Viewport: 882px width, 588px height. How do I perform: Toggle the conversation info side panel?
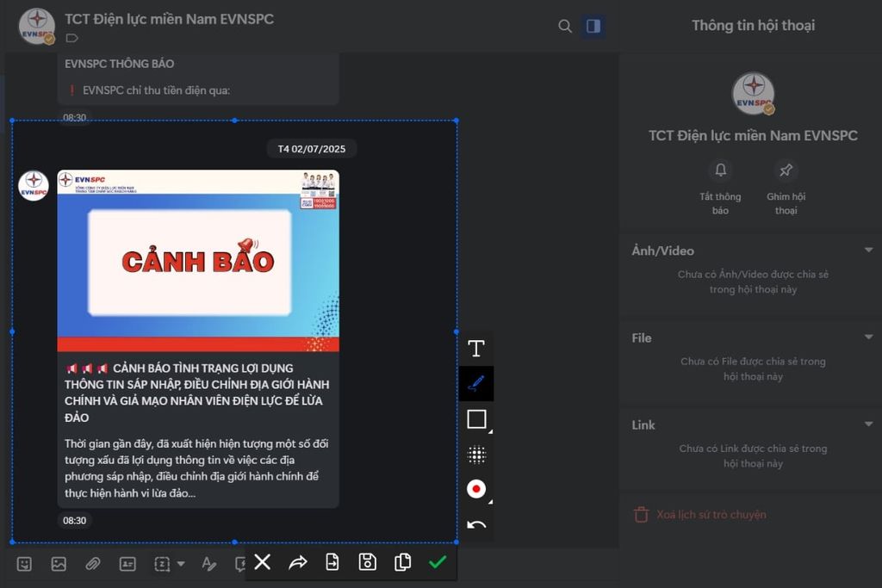593,26
